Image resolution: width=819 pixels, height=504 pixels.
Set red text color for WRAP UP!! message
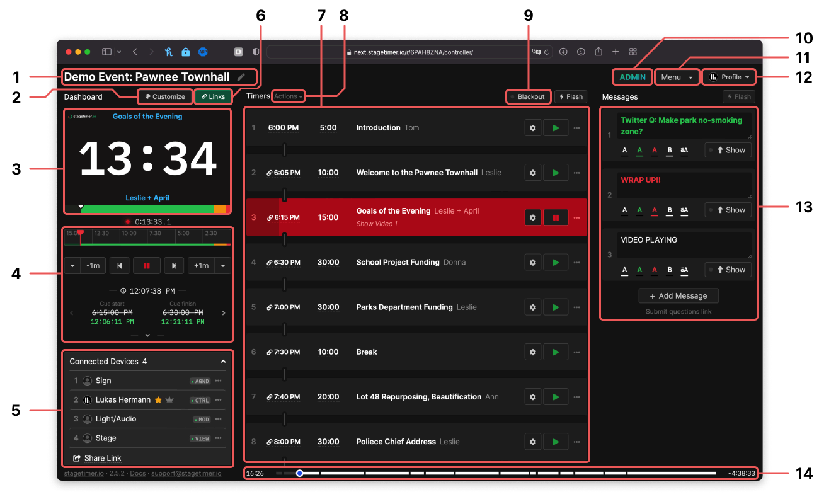[655, 210]
